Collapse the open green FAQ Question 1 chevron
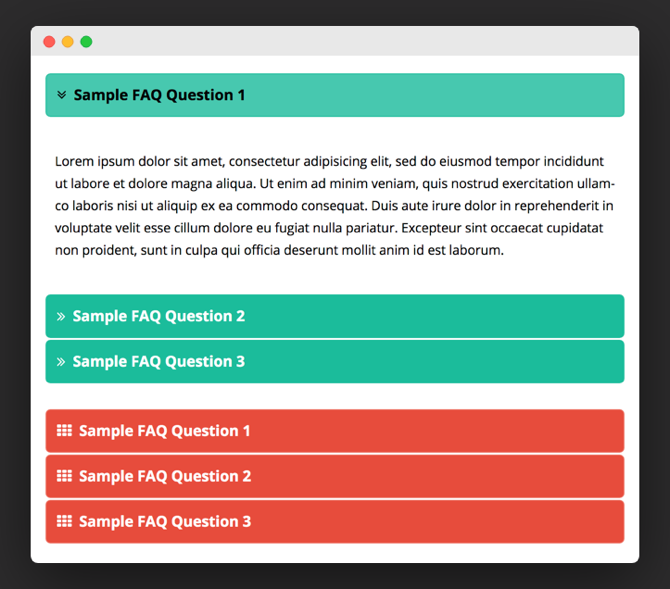 click(x=62, y=95)
